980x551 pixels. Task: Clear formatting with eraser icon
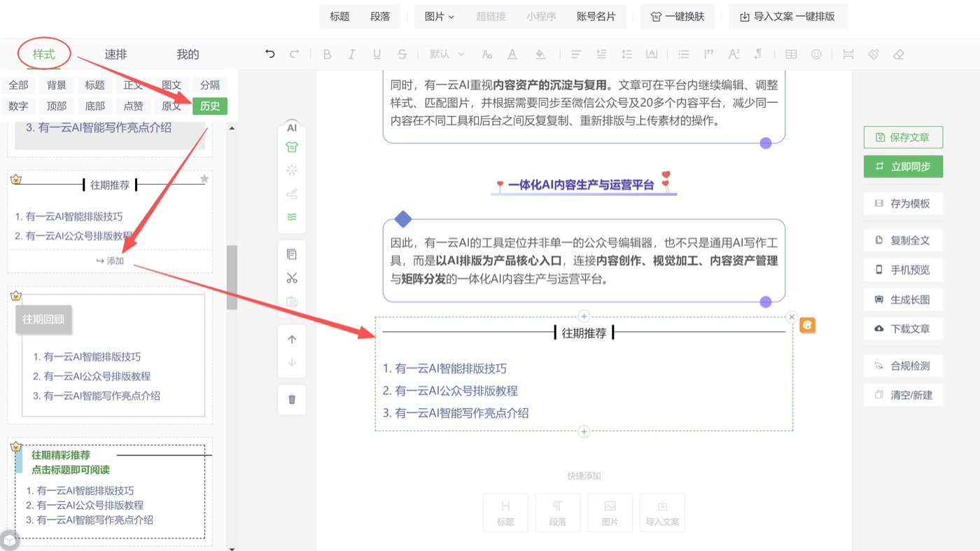tap(899, 54)
